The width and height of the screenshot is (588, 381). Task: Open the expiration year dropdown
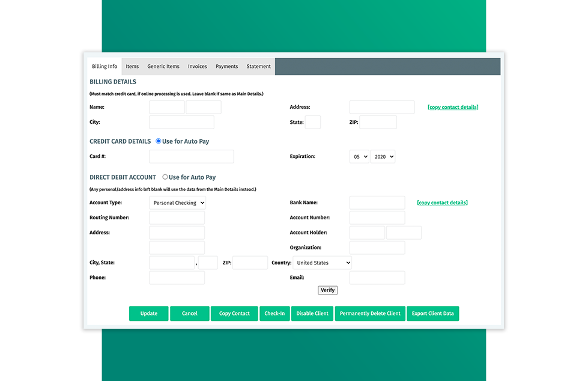click(x=383, y=157)
